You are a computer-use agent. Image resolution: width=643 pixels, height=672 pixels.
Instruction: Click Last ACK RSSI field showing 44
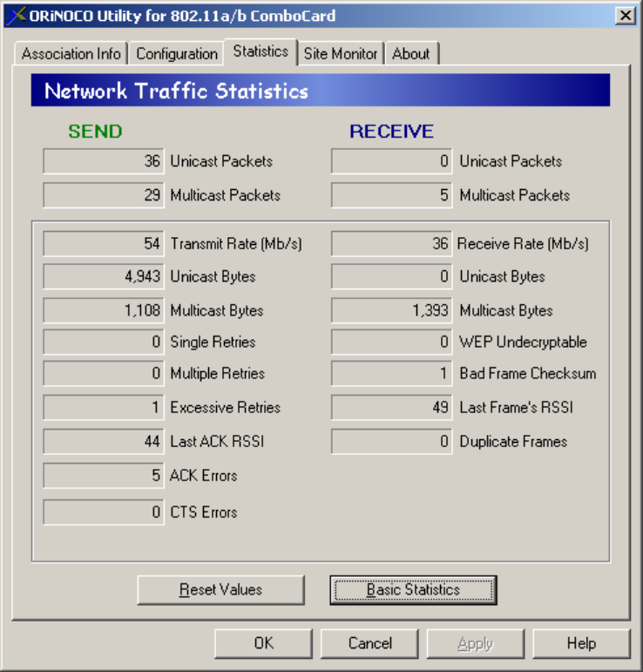tap(103, 441)
